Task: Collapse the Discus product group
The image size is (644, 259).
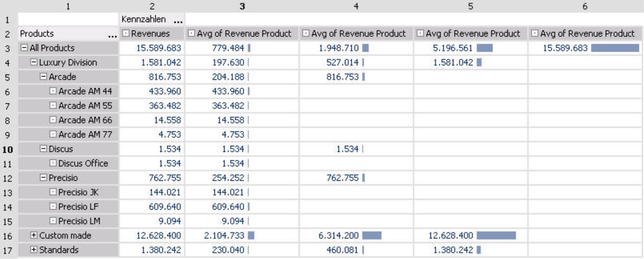Action: (x=43, y=149)
